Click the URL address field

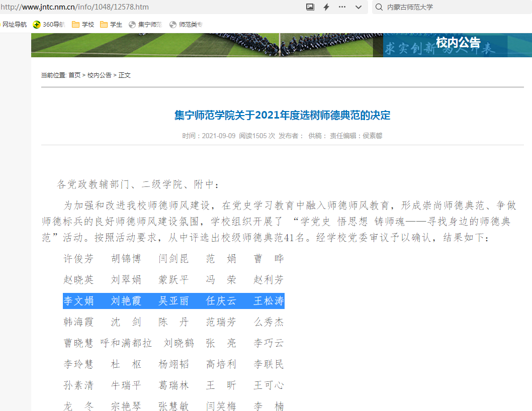[151, 7]
